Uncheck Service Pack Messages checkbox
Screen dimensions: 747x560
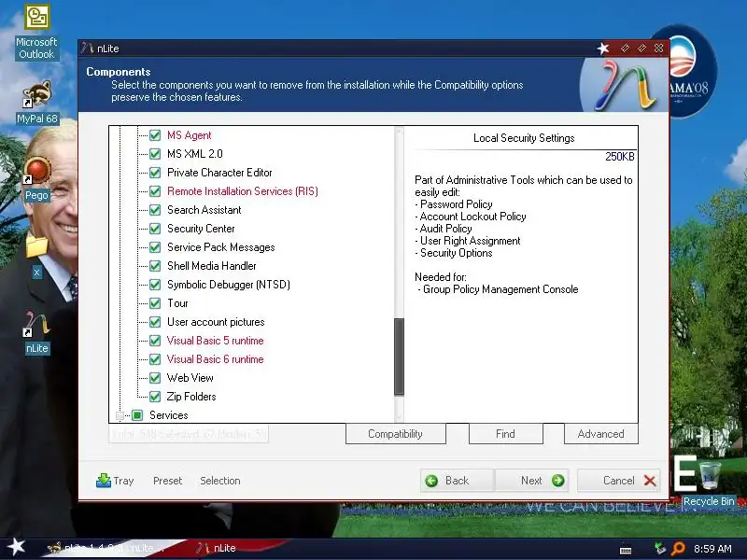pyautogui.click(x=155, y=247)
